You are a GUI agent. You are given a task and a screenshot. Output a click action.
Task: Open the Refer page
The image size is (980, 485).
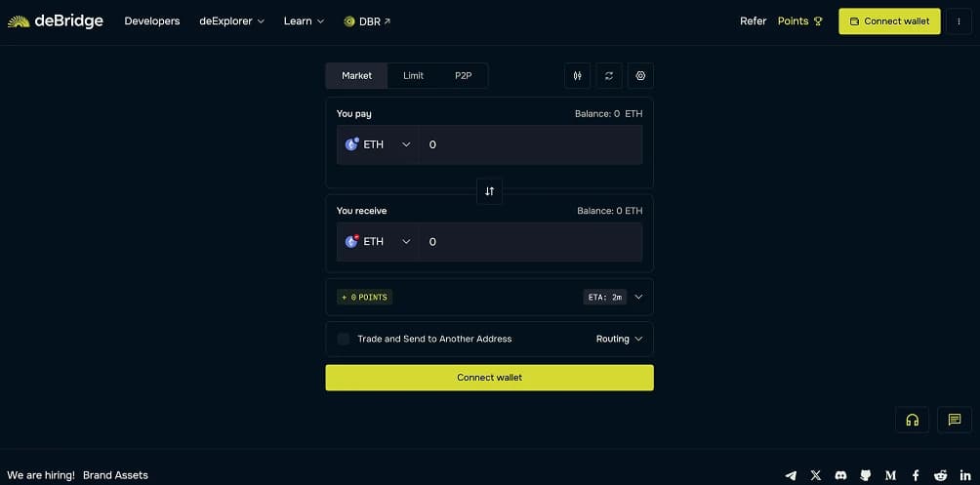(x=754, y=21)
